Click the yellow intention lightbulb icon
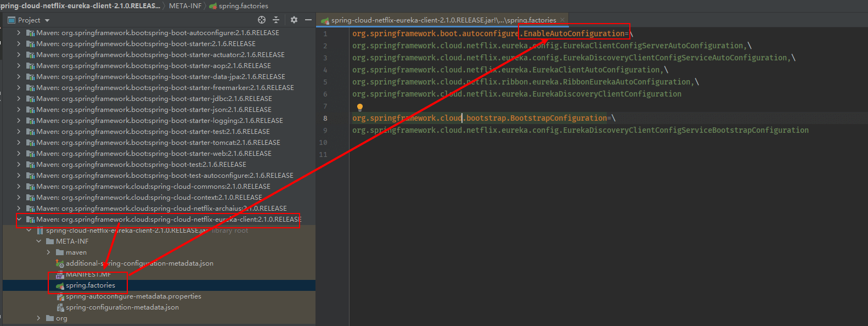Screen dimensions: 868x326 click(x=360, y=107)
